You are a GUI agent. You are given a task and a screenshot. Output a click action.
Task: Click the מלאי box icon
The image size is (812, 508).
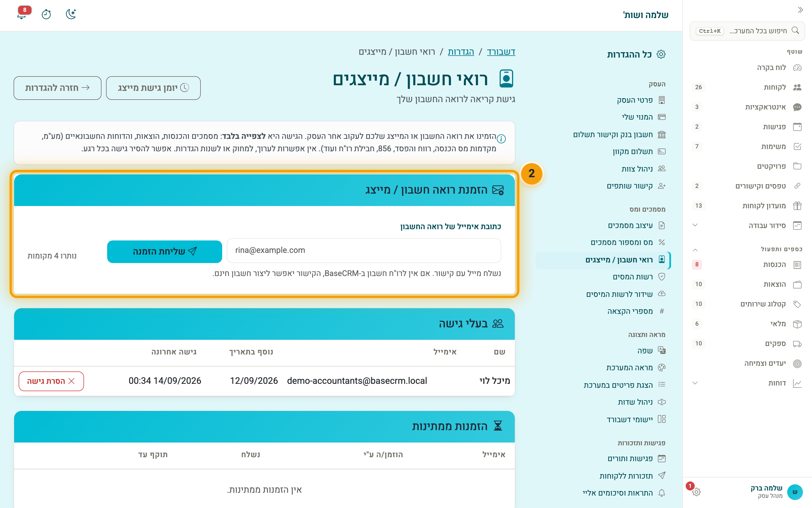click(797, 324)
